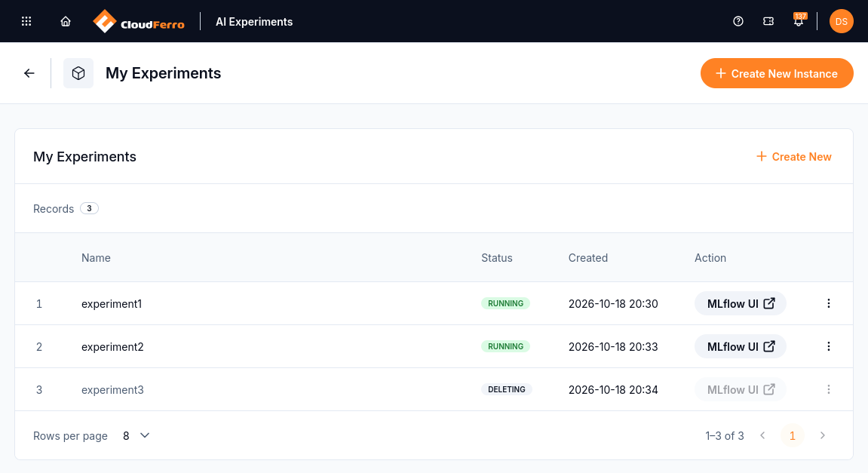
Task: Click the Action column header
Action: tap(710, 258)
